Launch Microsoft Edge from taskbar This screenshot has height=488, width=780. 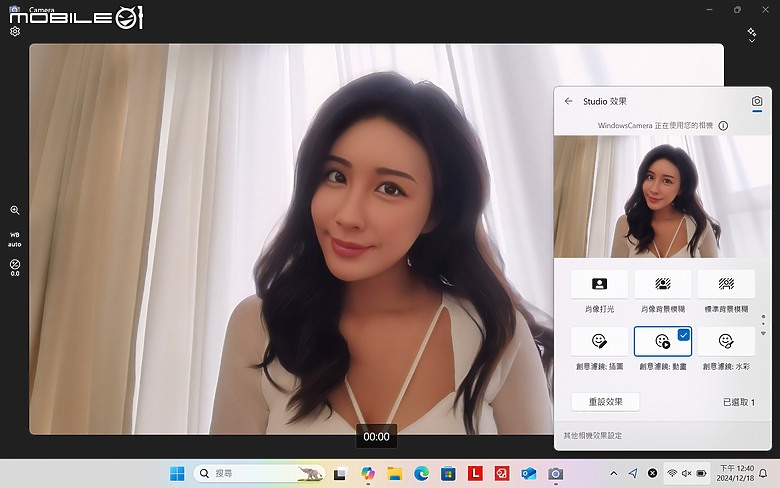coord(421,474)
